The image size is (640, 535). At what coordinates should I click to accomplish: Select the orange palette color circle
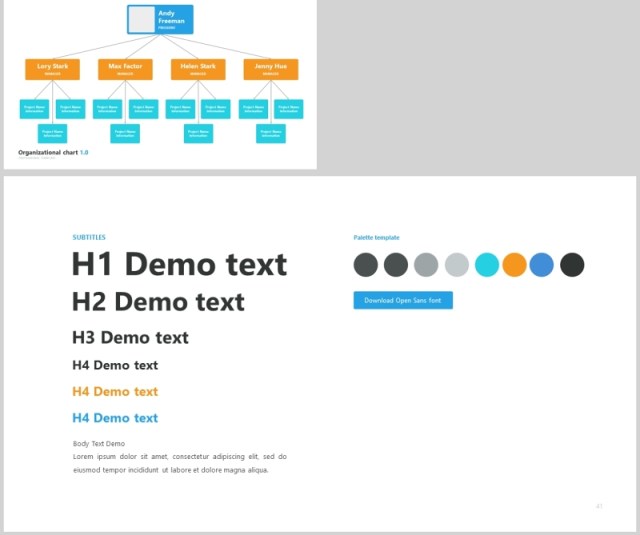514,265
